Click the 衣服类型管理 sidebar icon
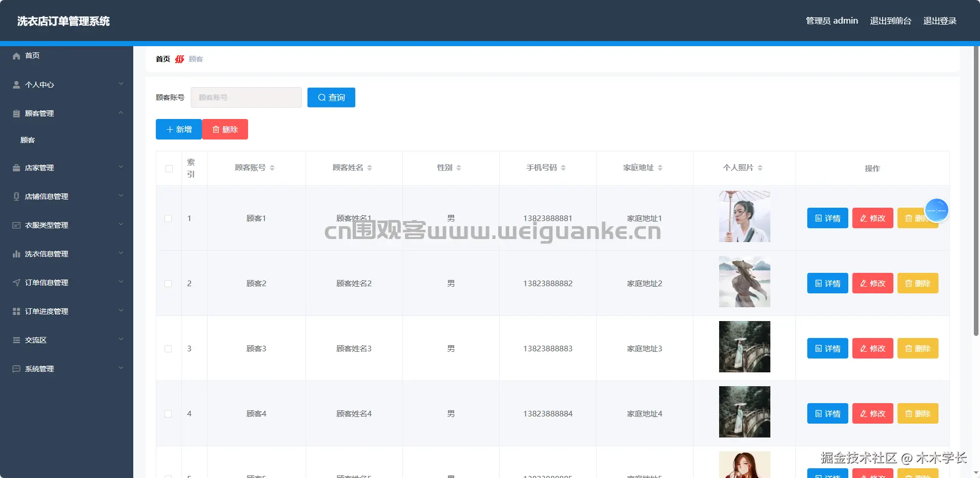 (16, 225)
